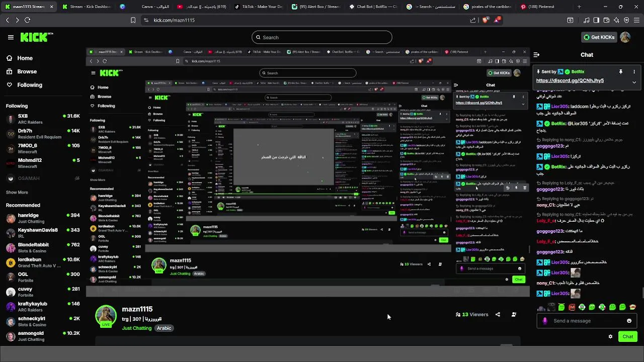Image resolution: width=644 pixels, height=362 pixels.
Task: Click the browser share page icon
Action: click(x=473, y=20)
